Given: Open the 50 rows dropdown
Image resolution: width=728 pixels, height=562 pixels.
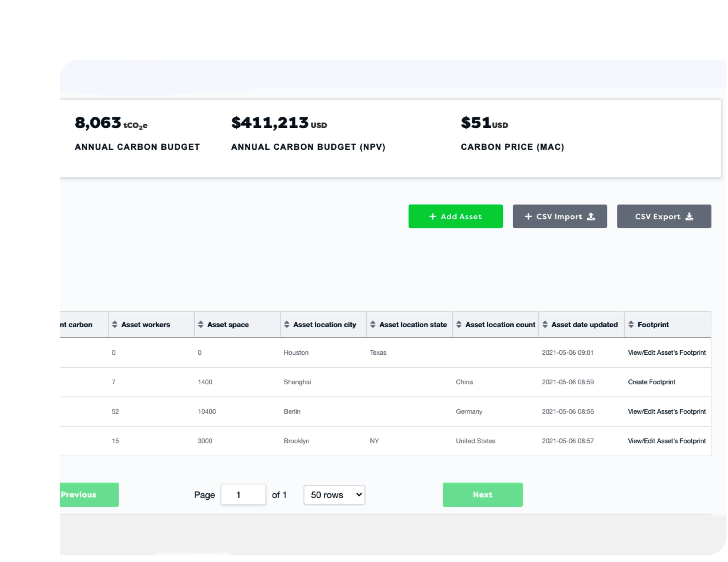Looking at the screenshot, I should tap(334, 495).
